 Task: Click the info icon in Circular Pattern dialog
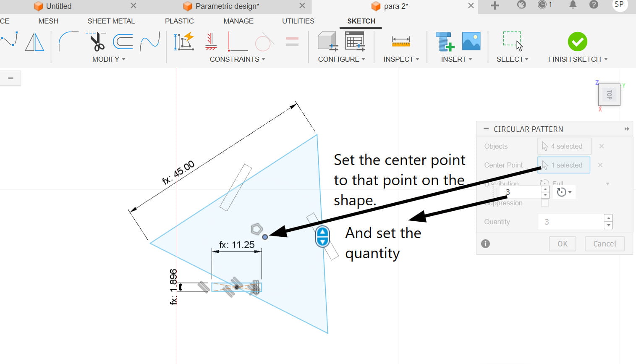pyautogui.click(x=485, y=244)
